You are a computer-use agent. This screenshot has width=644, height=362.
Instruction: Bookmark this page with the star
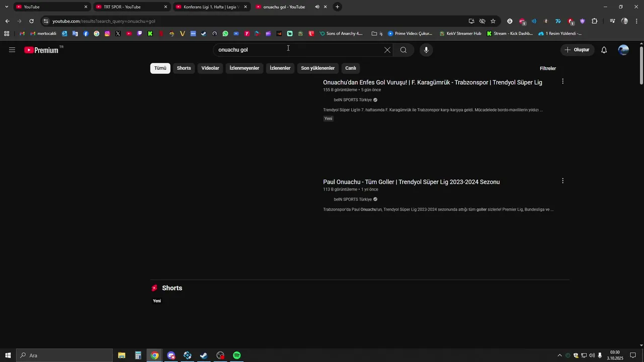[493, 21]
